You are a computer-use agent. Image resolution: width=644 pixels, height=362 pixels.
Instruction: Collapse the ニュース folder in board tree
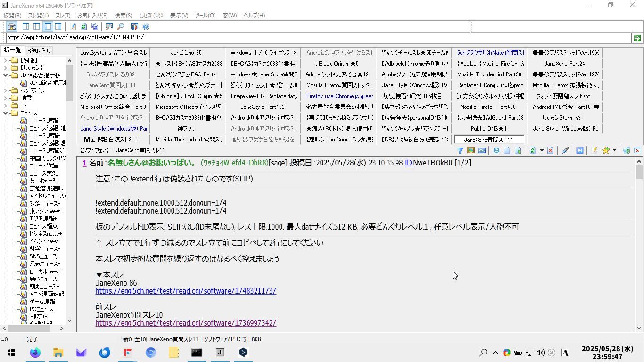[5, 113]
